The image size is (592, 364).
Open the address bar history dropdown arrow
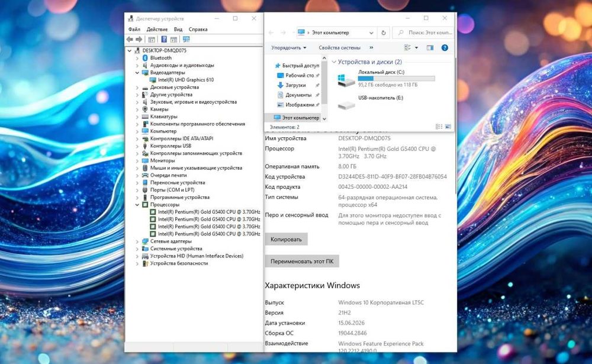pyautogui.click(x=371, y=33)
